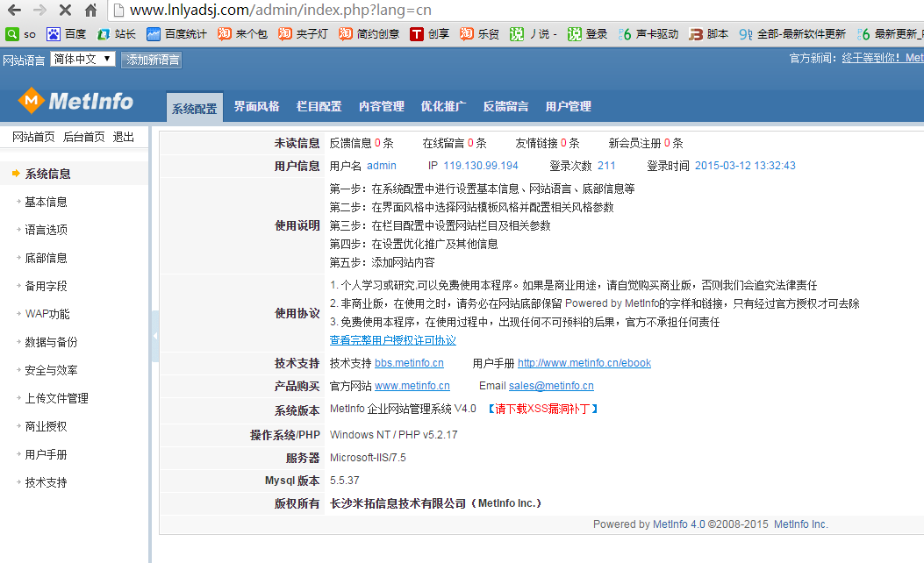
Task: Go to 后台首页 link
Action: 83,137
